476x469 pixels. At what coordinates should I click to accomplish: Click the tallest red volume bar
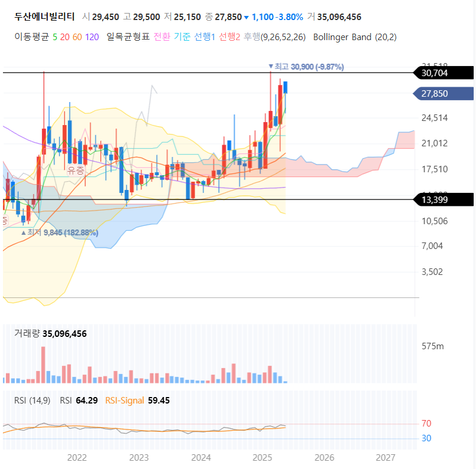pyautogui.click(x=43, y=365)
